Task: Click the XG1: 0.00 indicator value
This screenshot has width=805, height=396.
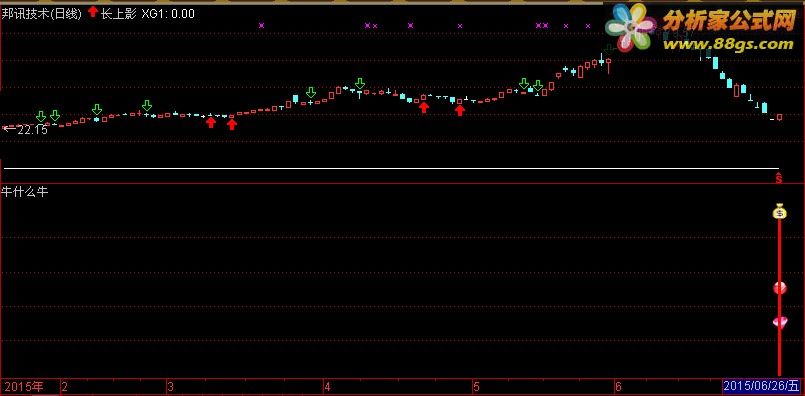Action: (168, 14)
